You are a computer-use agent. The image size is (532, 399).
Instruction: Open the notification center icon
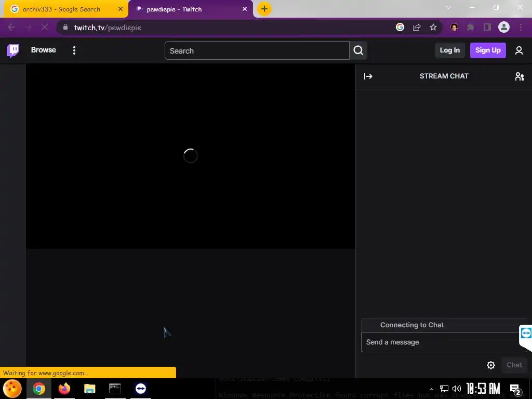point(515,389)
